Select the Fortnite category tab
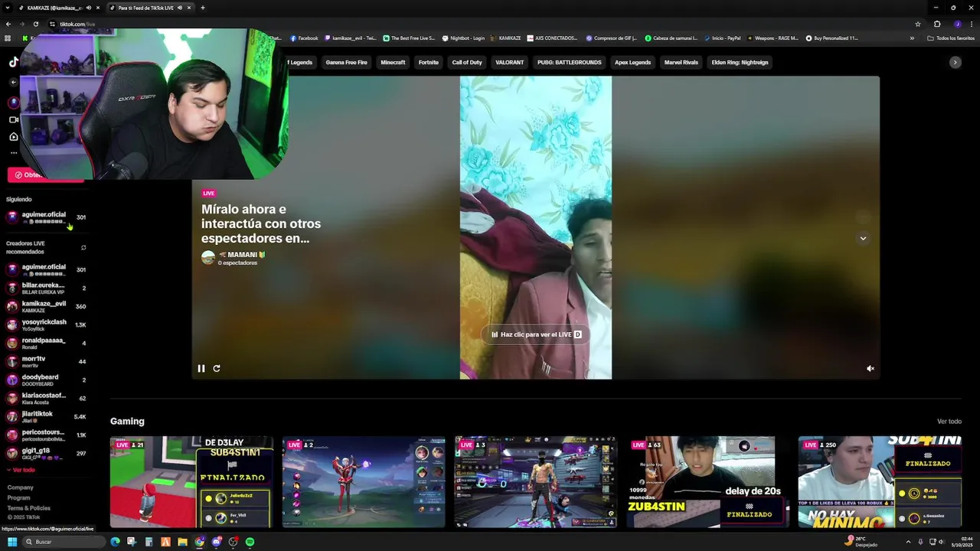 [x=429, y=62]
